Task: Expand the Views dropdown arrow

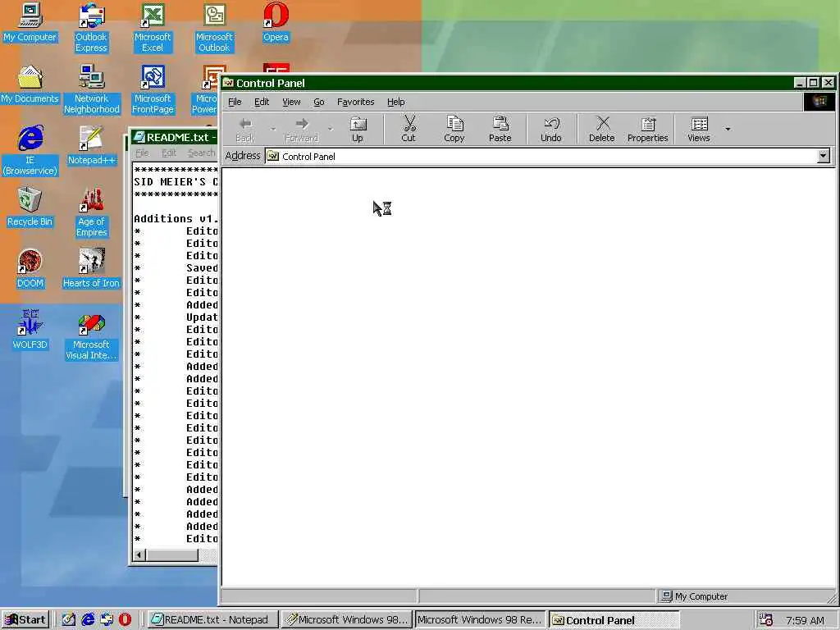Action: pyautogui.click(x=728, y=129)
